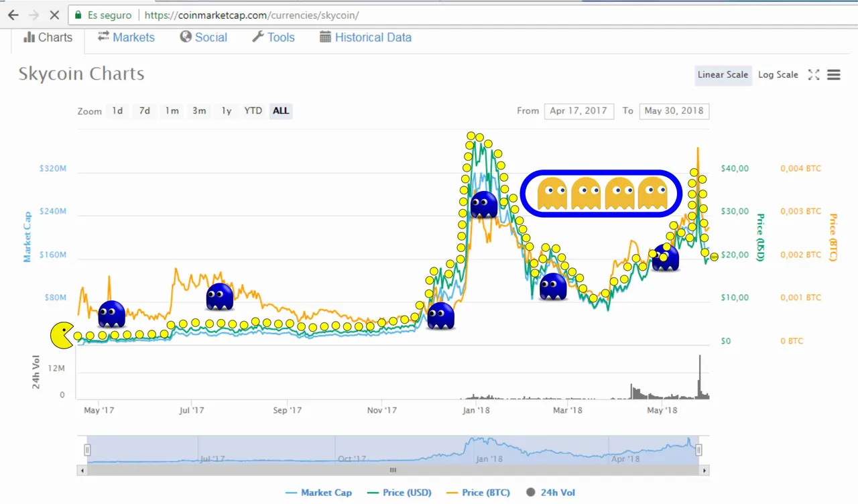Toggle the Price (USD) legend series
This screenshot has width=858, height=504.
(x=400, y=493)
